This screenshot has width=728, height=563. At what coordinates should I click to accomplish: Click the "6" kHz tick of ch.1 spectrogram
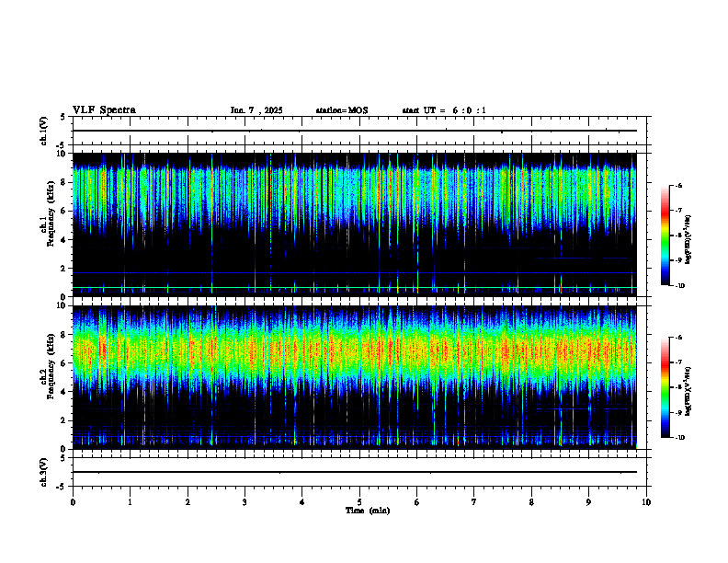click(64, 211)
